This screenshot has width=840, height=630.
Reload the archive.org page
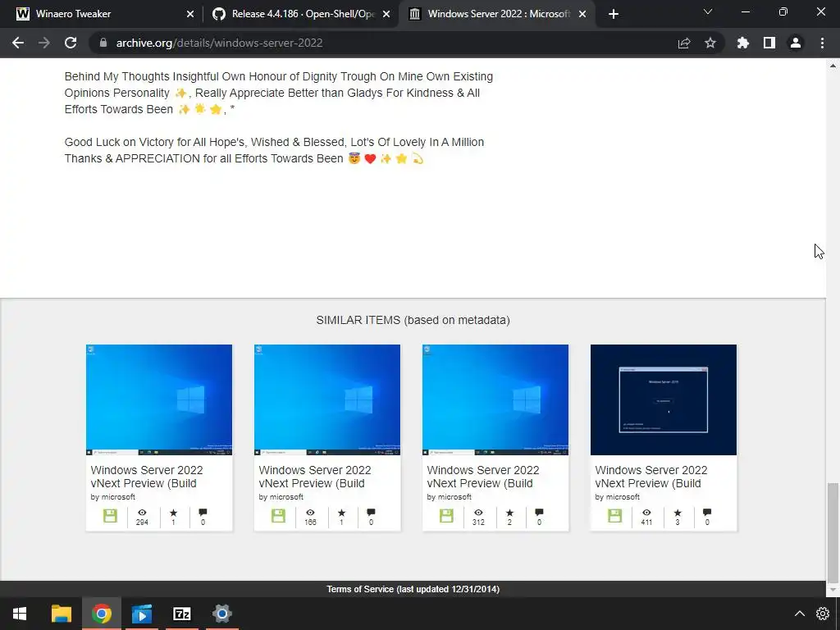tap(71, 43)
